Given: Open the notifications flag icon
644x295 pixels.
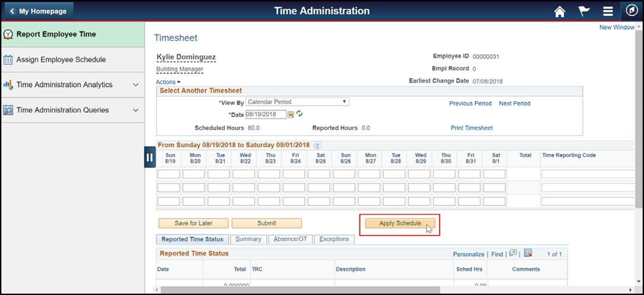Looking at the screenshot, I should point(584,11).
